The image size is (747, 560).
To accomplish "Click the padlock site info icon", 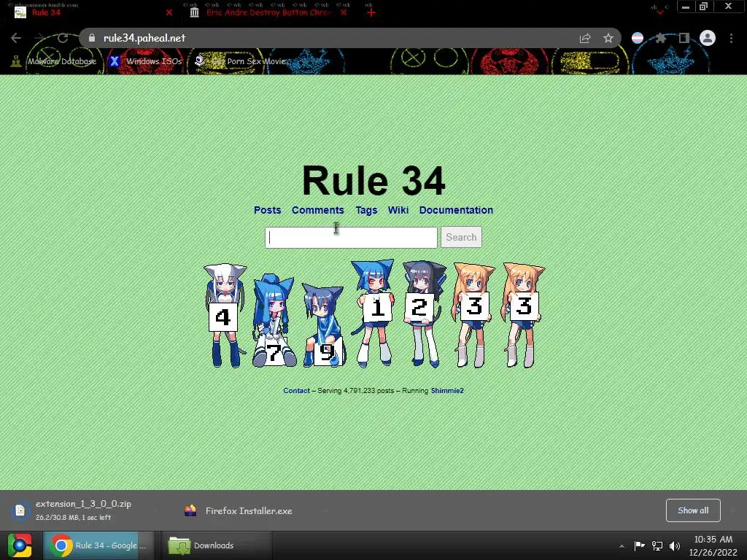I will (92, 38).
